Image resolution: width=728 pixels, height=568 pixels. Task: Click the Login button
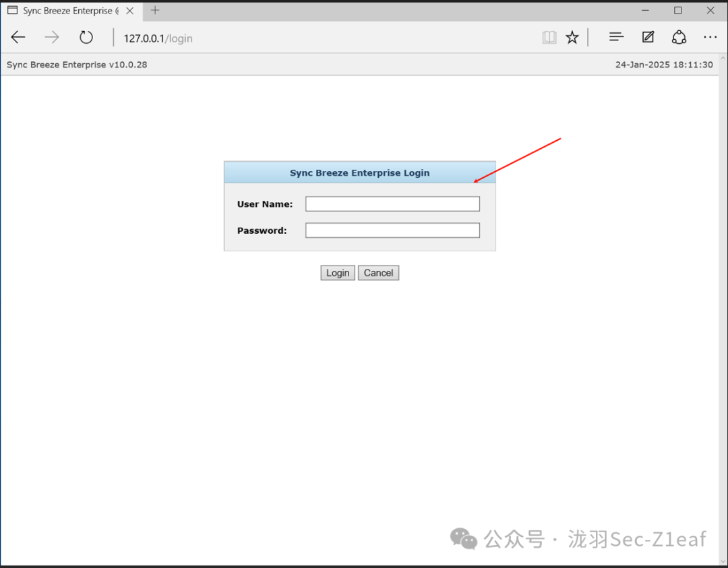click(338, 273)
